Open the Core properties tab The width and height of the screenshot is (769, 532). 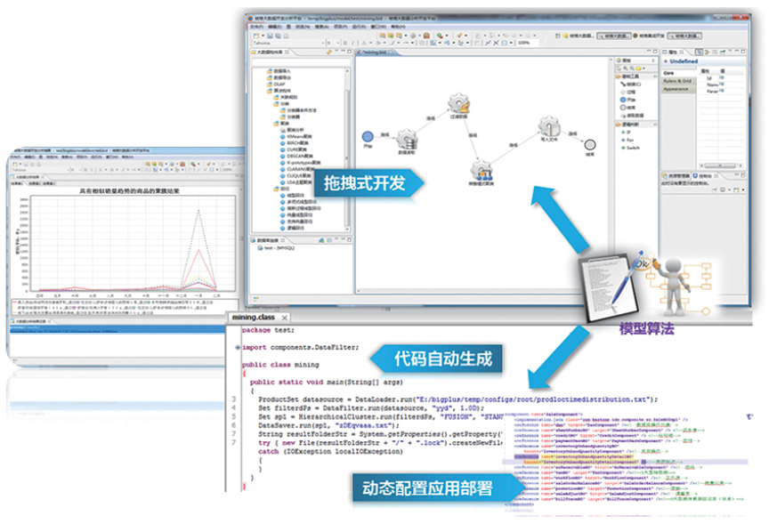coord(678,73)
